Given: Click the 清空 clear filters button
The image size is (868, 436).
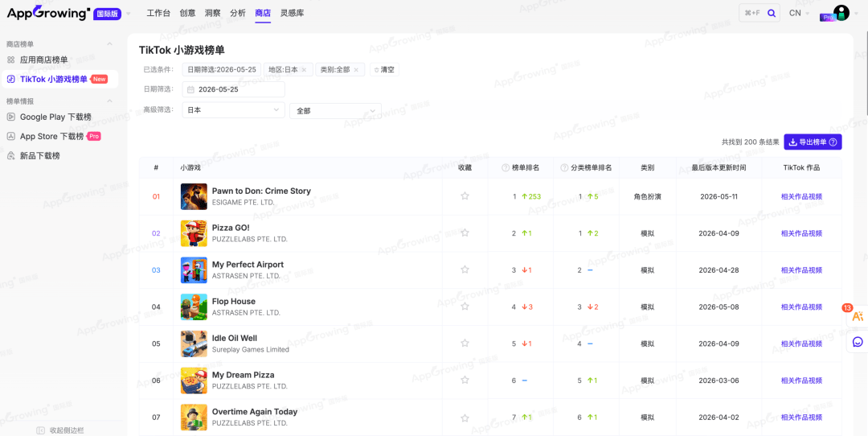Looking at the screenshot, I should 384,70.
